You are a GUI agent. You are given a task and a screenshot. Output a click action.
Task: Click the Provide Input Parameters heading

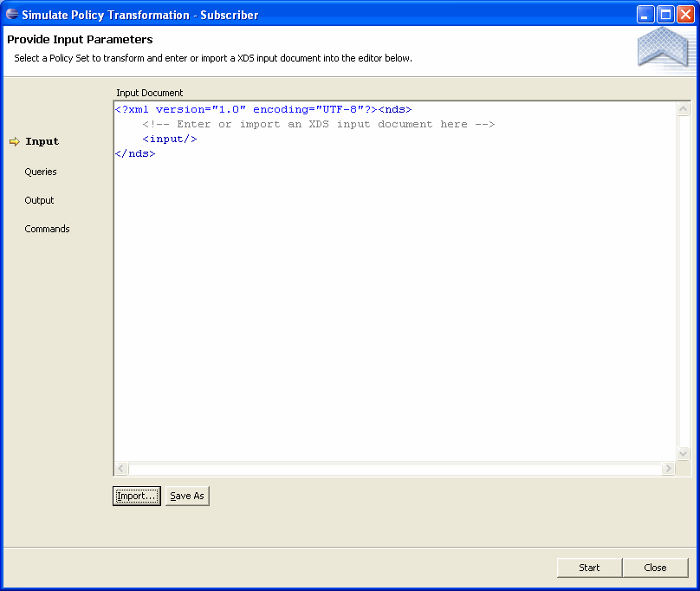pyautogui.click(x=80, y=39)
